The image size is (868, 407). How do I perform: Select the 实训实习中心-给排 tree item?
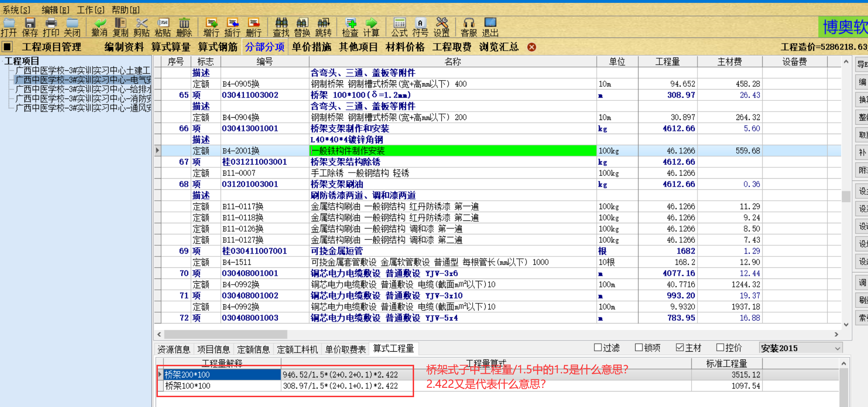83,89
